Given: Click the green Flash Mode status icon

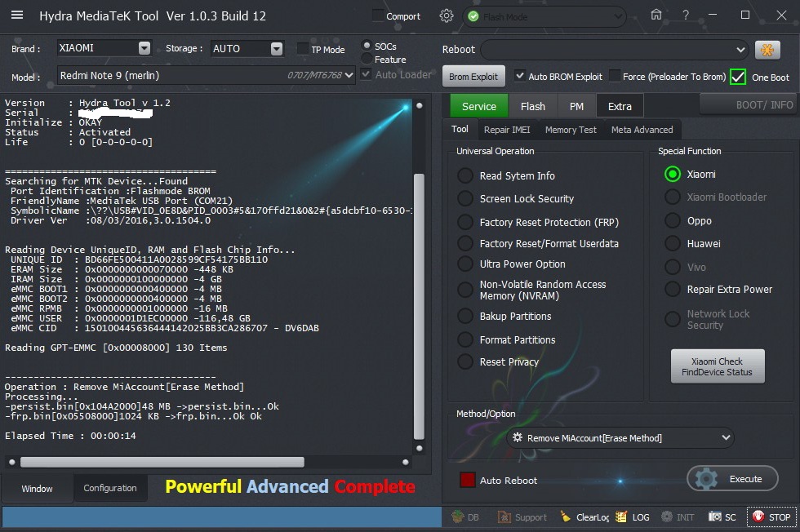Looking at the screenshot, I should (473, 17).
